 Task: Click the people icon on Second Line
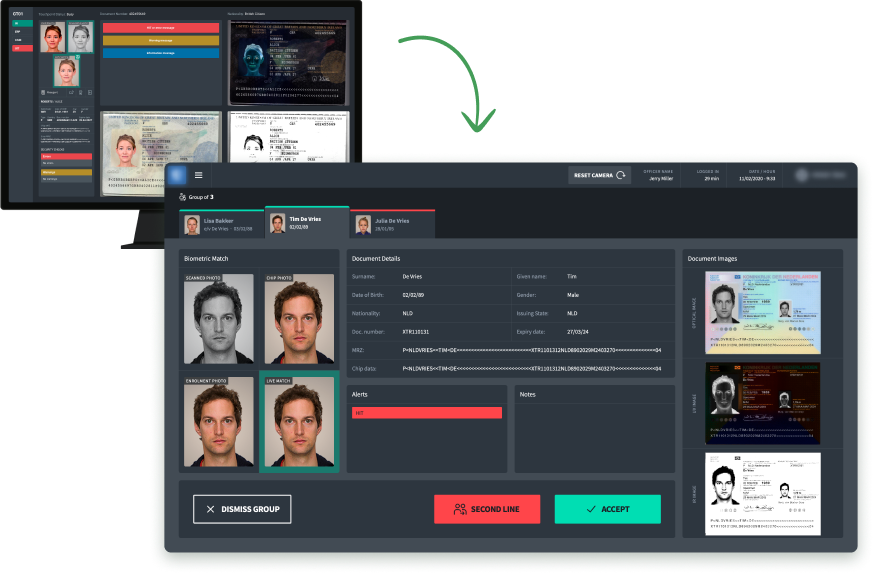coord(460,509)
